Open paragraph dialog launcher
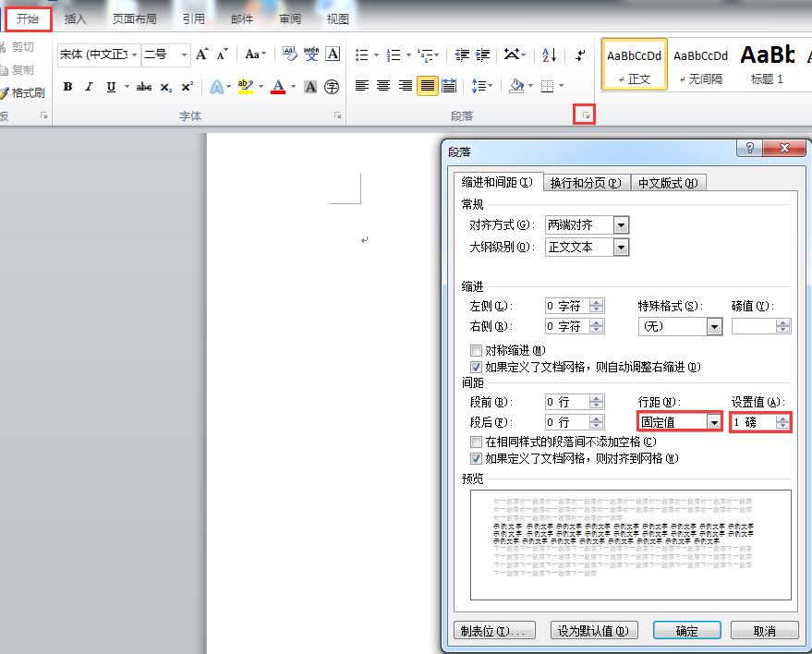 pos(586,115)
